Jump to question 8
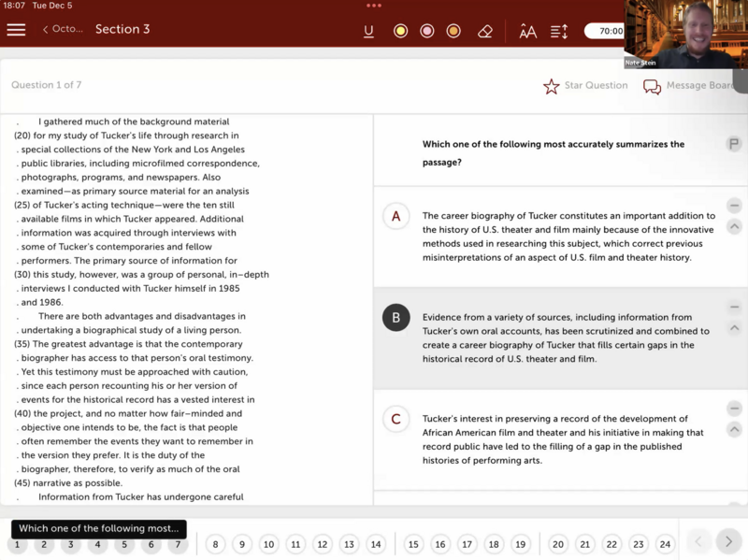Viewport: 748px width, 560px height. coord(215,544)
